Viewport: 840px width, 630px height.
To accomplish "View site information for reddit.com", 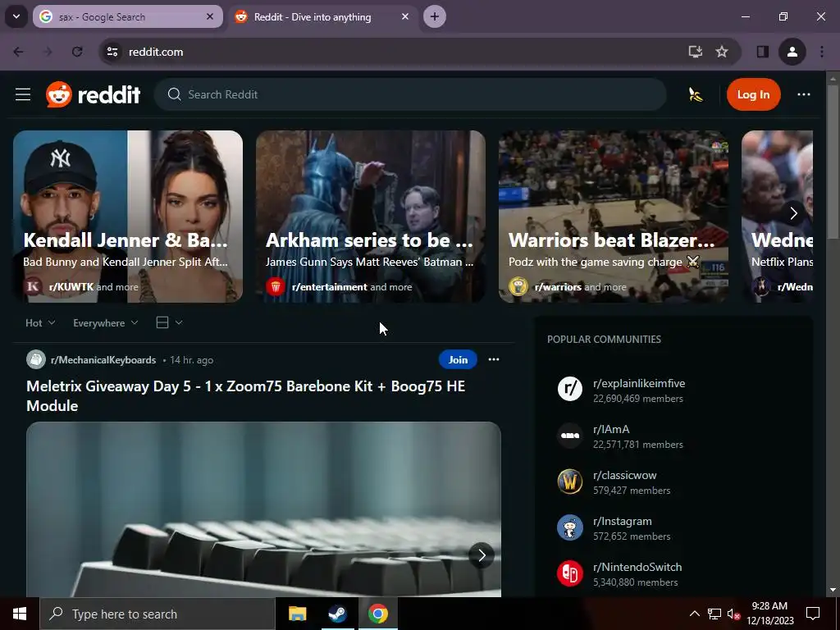I will coord(112,52).
